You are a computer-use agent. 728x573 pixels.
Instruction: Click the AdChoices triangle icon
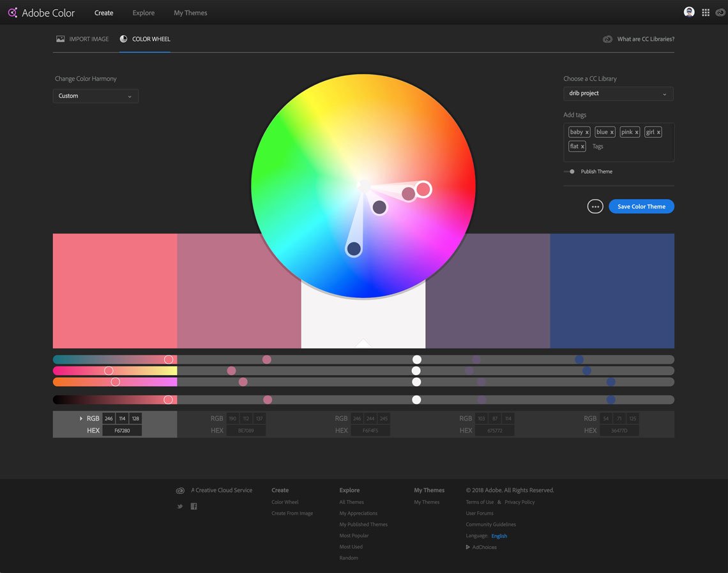[467, 547]
